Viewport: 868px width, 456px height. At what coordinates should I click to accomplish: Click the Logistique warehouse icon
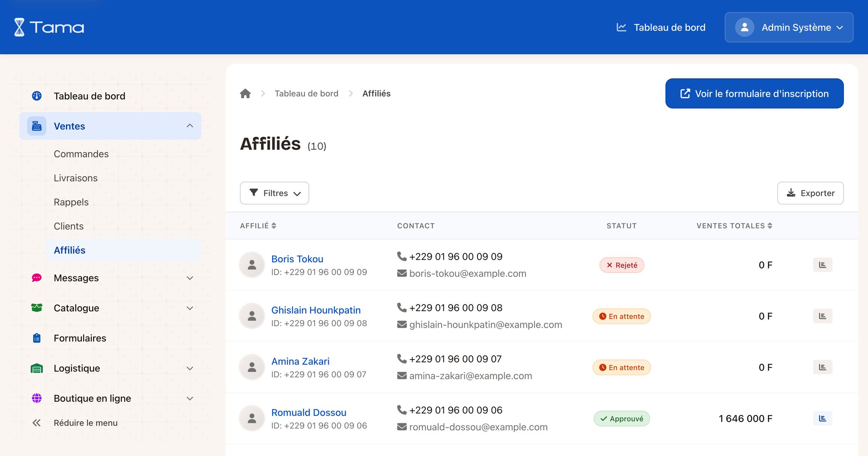37,368
